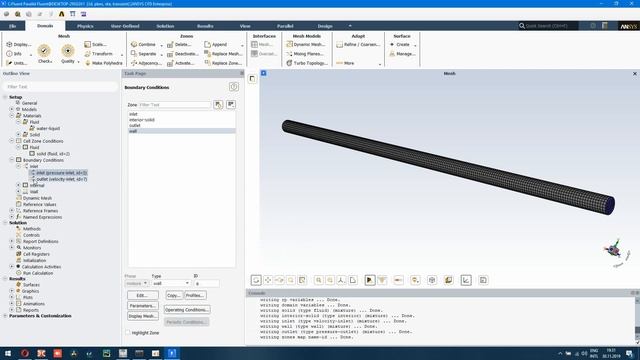Click the Create surface option
The width and height of the screenshot is (640, 360).
400,44
